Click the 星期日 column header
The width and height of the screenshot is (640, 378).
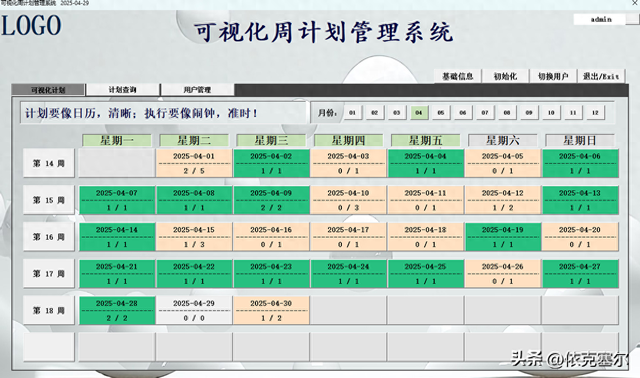(x=580, y=140)
